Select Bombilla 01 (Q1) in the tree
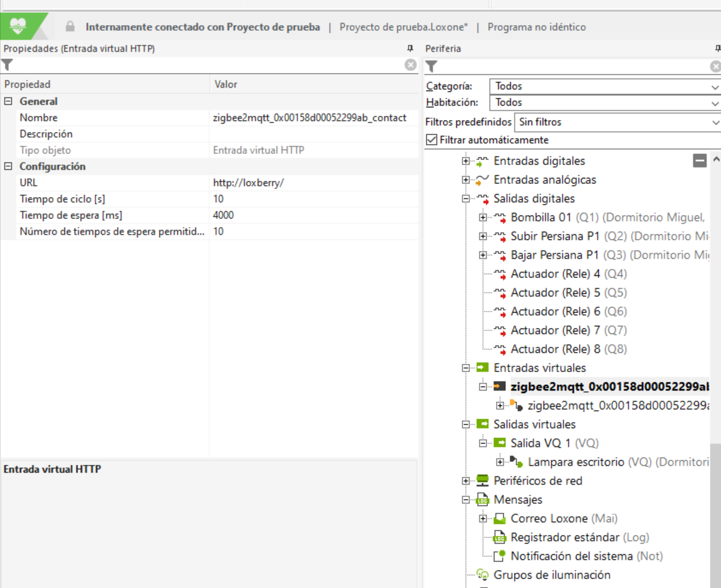Screen dimensions: 721x588 tap(540, 217)
